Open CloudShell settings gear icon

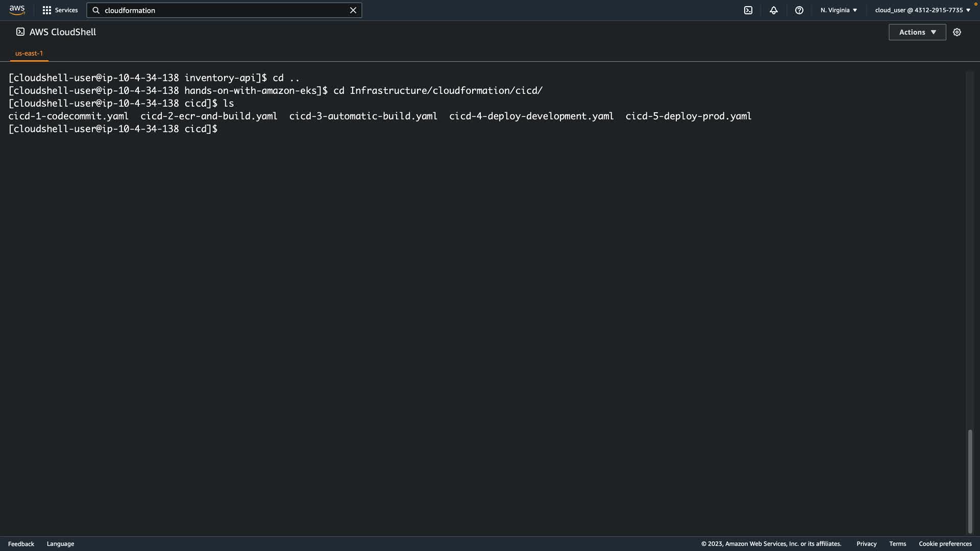(x=957, y=32)
